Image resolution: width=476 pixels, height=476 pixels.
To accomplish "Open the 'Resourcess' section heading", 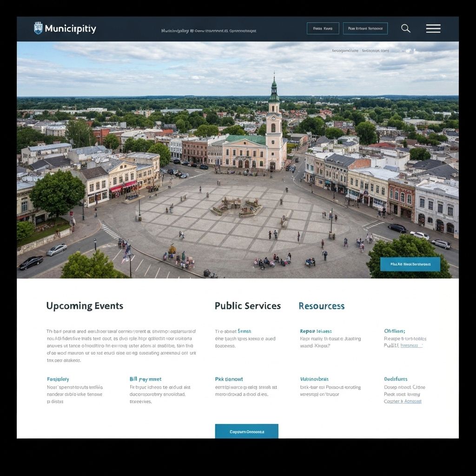I will click(322, 306).
